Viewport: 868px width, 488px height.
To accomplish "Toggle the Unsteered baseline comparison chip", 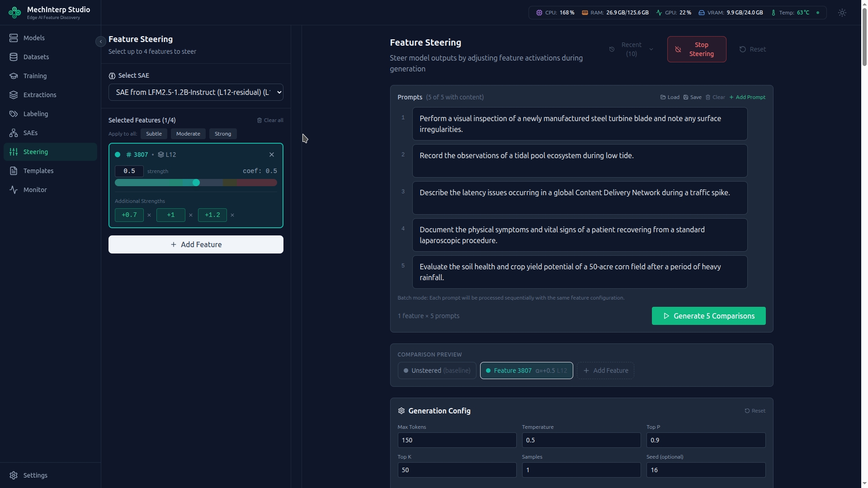I will coord(437,371).
